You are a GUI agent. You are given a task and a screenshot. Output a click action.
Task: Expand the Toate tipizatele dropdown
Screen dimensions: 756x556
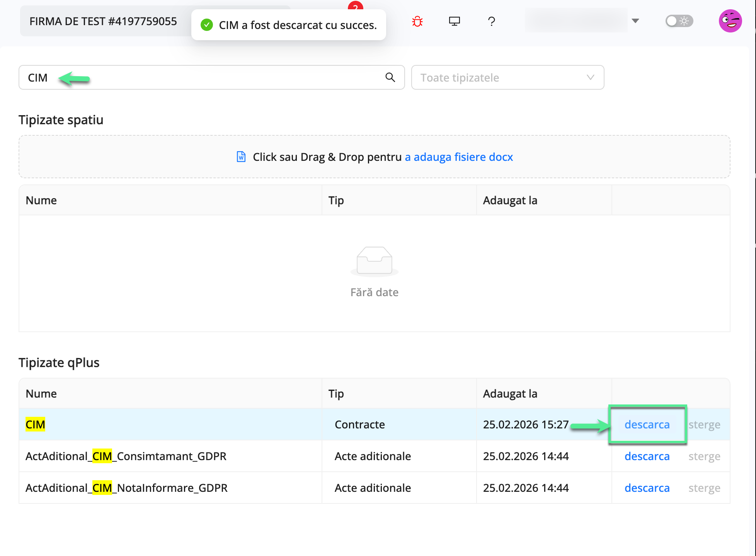507,78
